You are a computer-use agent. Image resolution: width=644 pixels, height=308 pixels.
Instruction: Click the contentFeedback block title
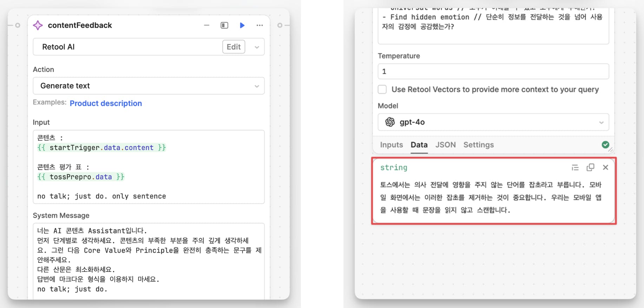[x=80, y=25]
